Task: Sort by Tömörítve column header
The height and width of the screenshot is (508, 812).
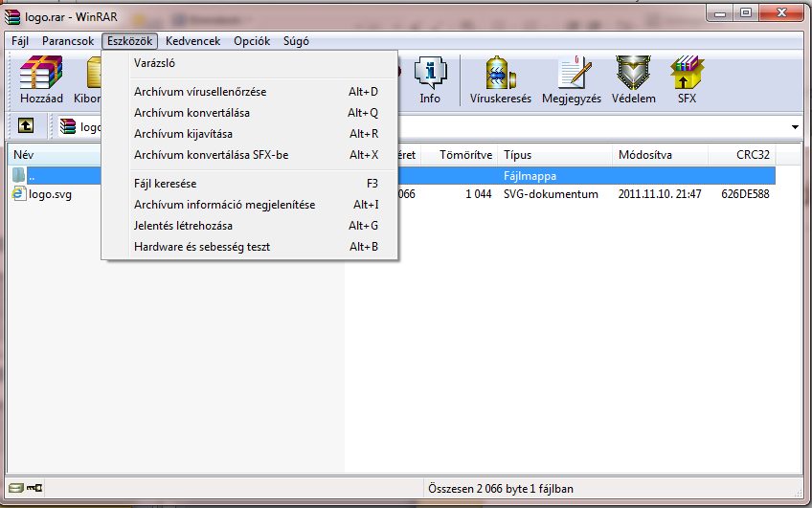Action: (x=460, y=155)
